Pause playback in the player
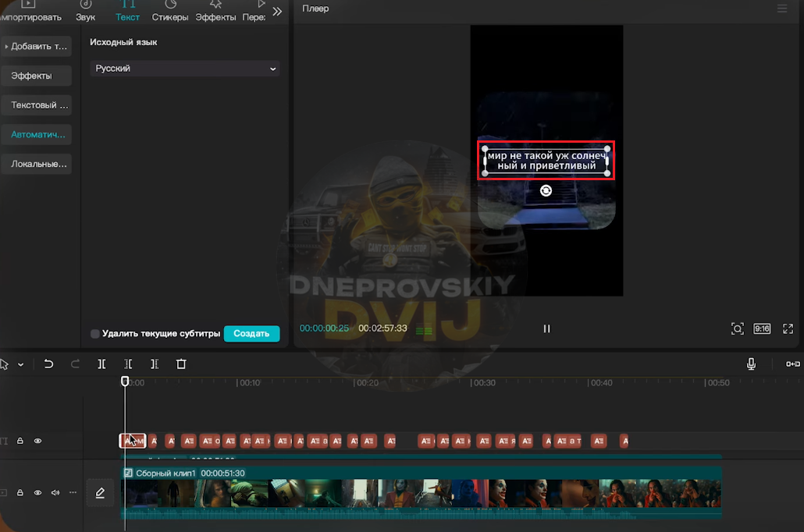Viewport: 804px width, 532px height. tap(546, 328)
